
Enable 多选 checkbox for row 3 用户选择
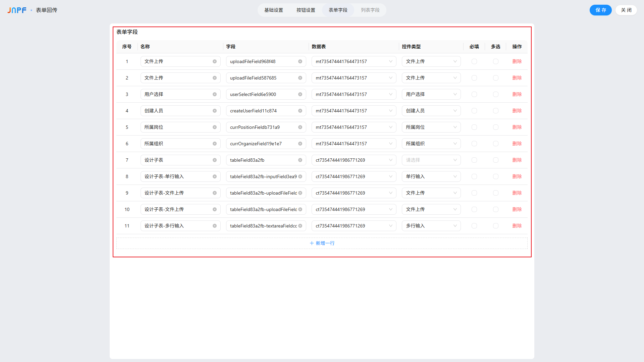pos(495,94)
